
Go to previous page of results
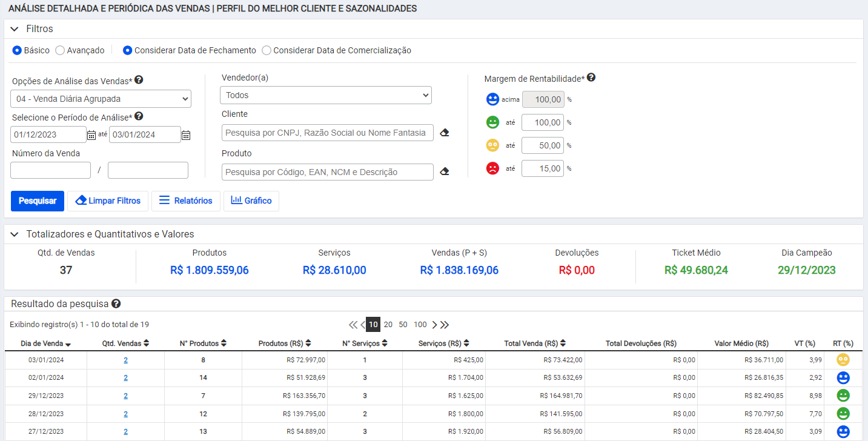(x=363, y=325)
